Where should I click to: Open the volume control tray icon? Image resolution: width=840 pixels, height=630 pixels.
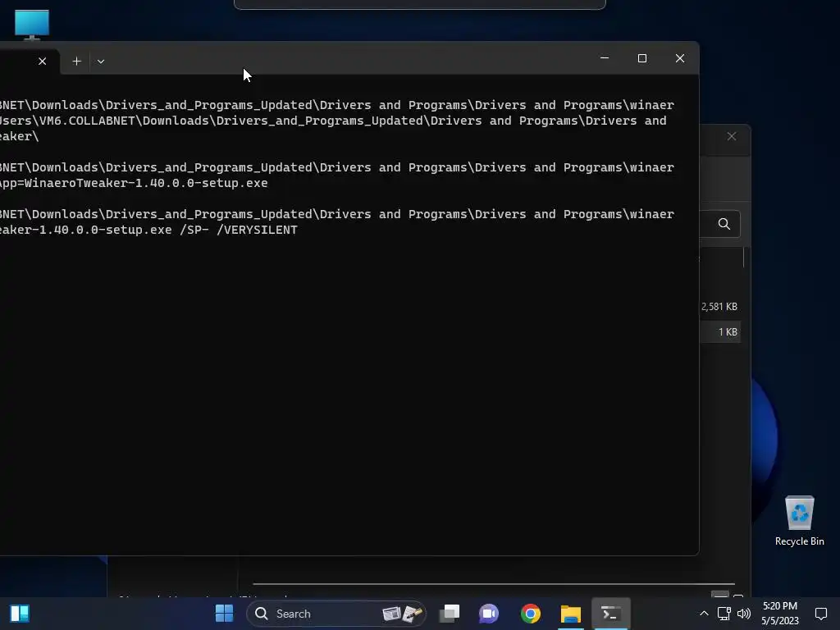743,614
